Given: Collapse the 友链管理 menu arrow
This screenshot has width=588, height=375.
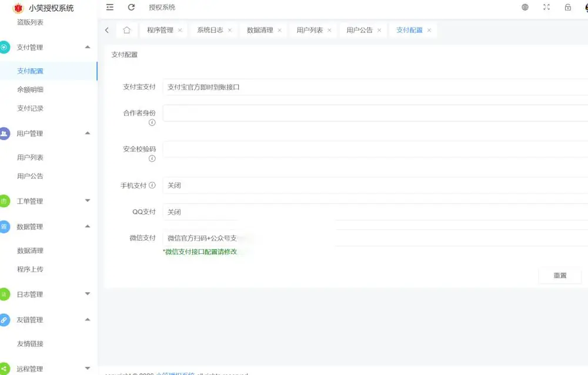Looking at the screenshot, I should pos(88,320).
